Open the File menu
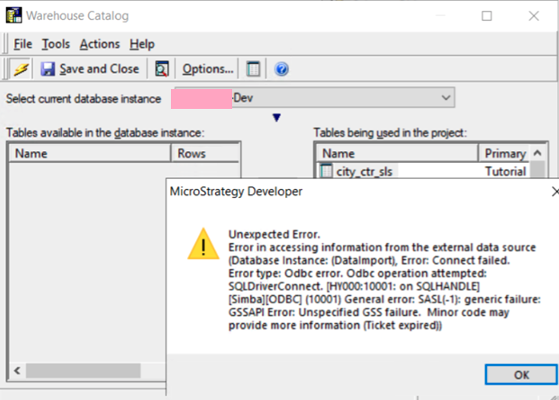Image resolution: width=559 pixels, height=400 pixels. point(23,44)
